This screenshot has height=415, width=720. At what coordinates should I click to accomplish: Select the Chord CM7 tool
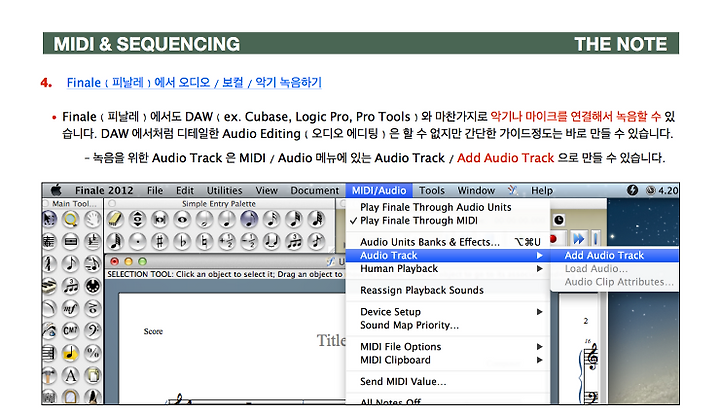[71, 331]
